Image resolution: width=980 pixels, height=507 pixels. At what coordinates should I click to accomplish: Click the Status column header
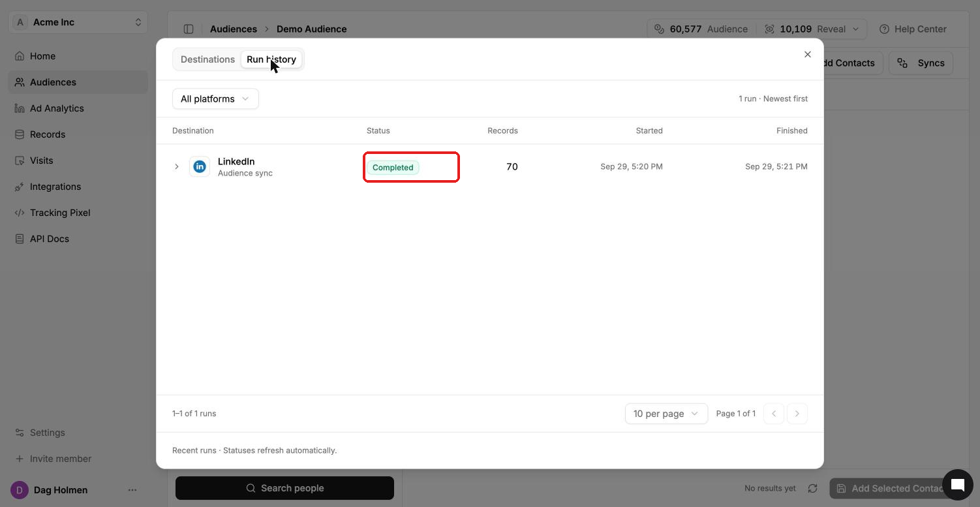pyautogui.click(x=378, y=131)
